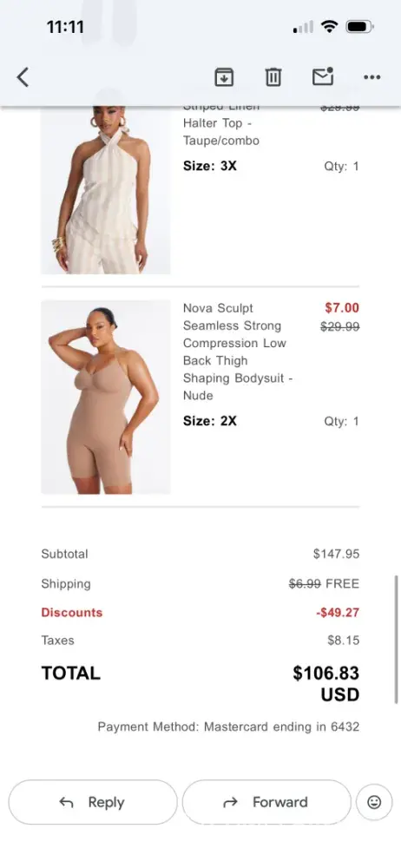The image size is (401, 868).
Task: Click the Forward button
Action: pos(266,802)
